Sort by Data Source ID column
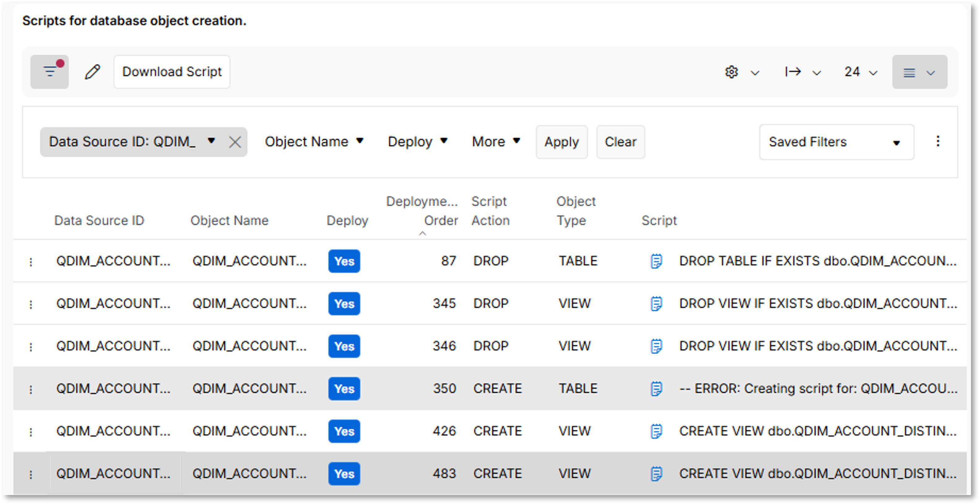Image resolution: width=980 pixels, height=504 pixels. click(x=99, y=220)
